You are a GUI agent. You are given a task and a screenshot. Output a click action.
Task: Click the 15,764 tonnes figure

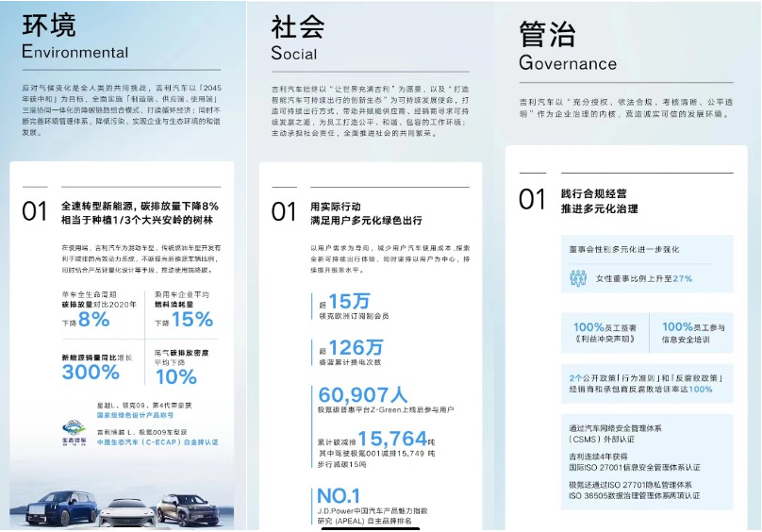coord(392,439)
